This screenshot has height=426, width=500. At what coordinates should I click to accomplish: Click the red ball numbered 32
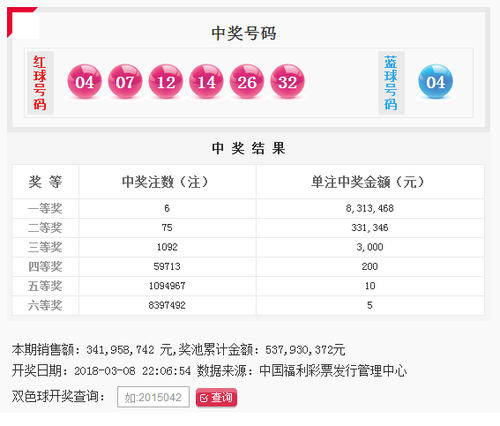tap(287, 82)
